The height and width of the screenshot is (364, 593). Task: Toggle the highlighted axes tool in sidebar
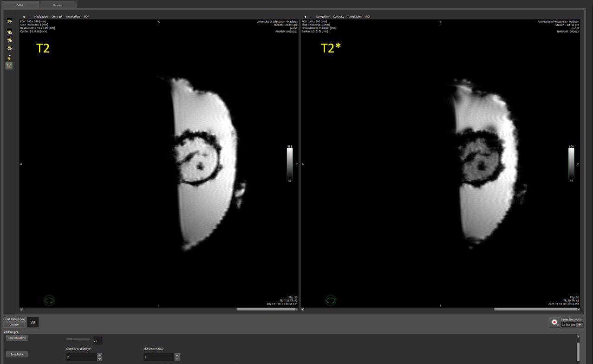tap(9, 66)
